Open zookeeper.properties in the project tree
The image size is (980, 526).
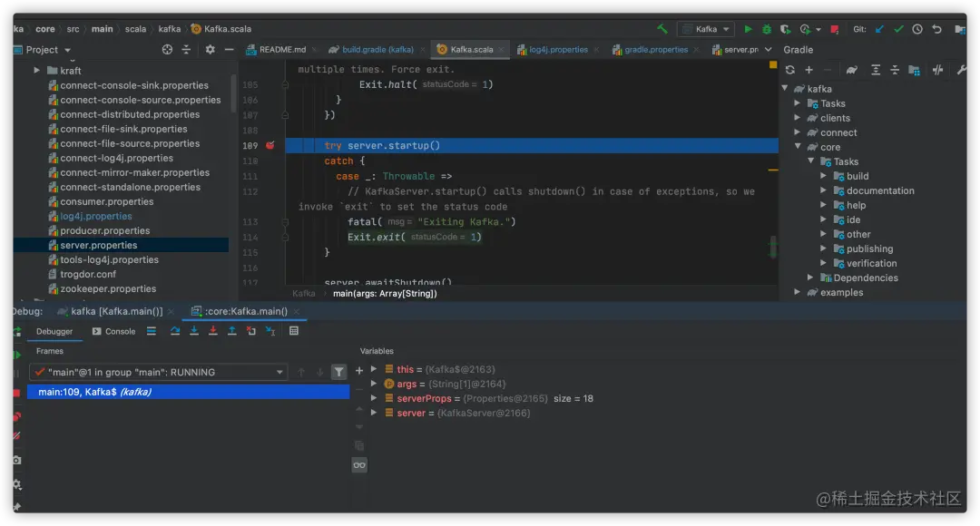pyautogui.click(x=107, y=288)
